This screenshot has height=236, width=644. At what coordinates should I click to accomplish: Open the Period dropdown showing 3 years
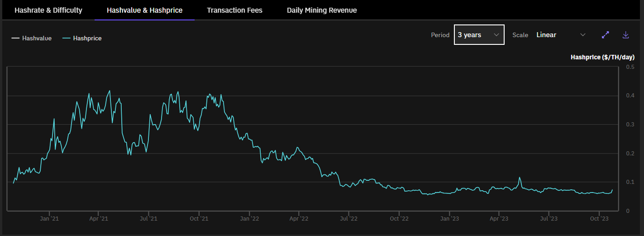[479, 35]
